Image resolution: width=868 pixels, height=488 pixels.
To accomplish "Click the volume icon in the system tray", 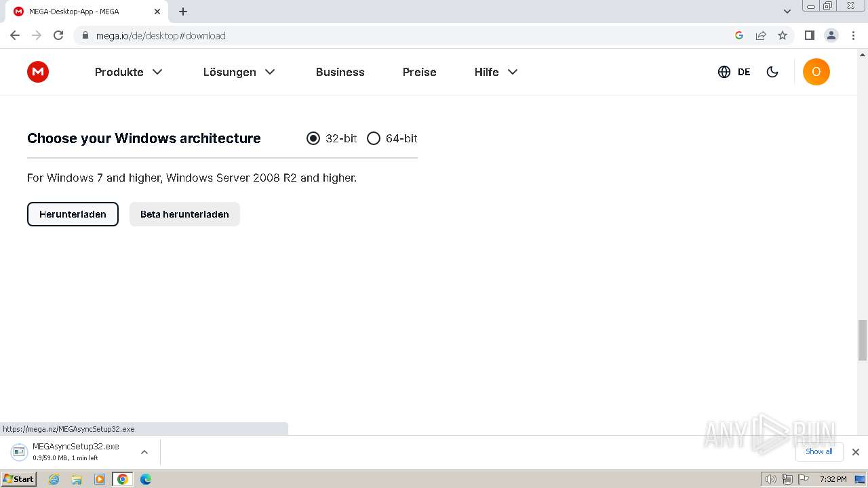I will (x=771, y=479).
